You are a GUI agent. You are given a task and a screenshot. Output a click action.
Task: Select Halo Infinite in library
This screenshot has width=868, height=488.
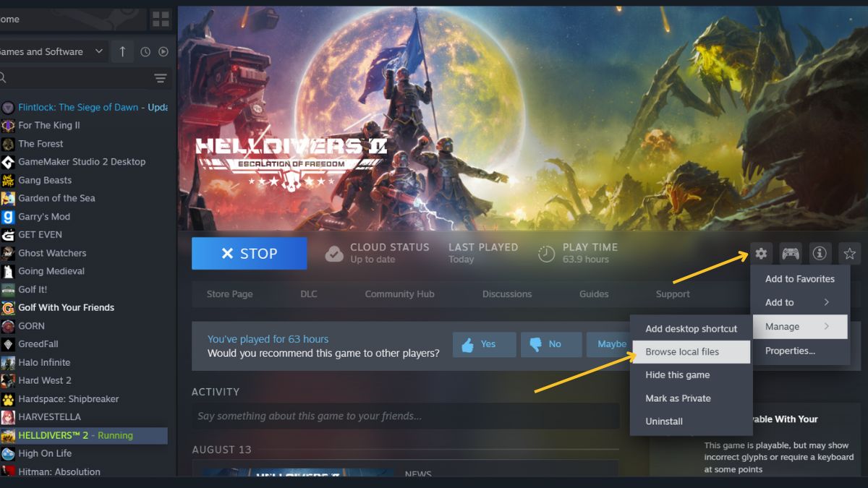44,362
